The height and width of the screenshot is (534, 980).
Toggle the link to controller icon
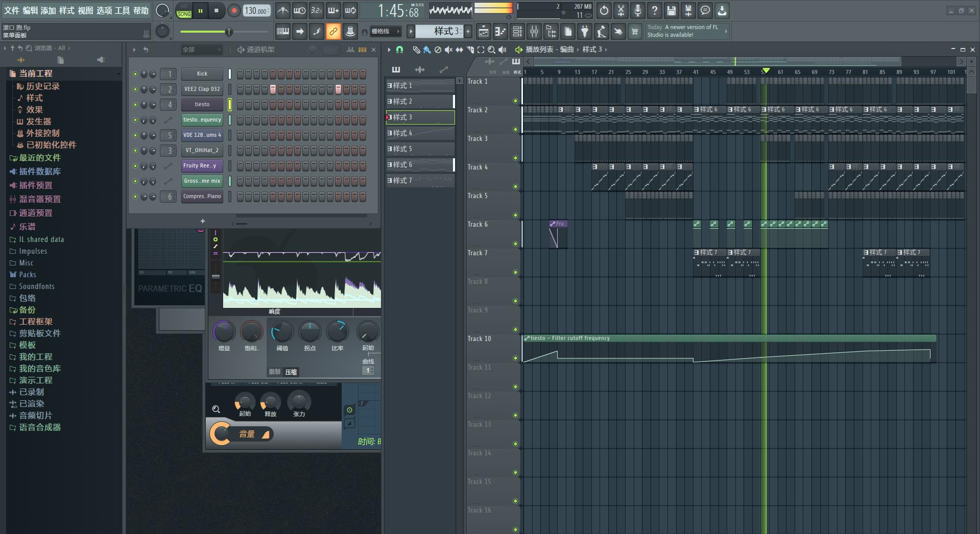click(333, 32)
